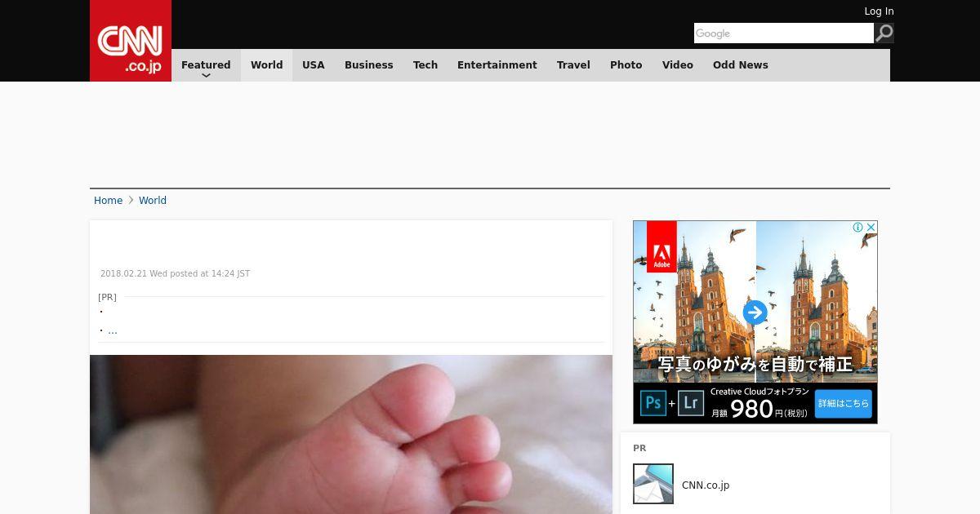
Task: Focus the Google search field
Action: [784, 33]
